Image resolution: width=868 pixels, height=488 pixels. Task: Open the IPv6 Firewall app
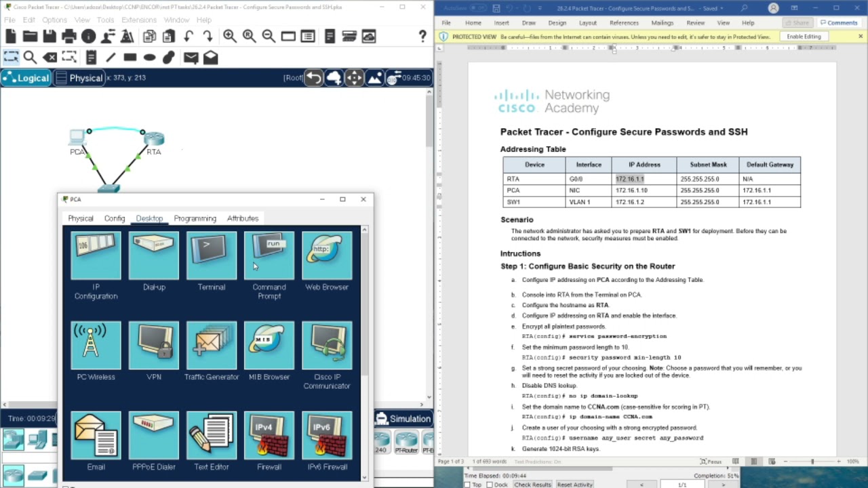pyautogui.click(x=327, y=435)
